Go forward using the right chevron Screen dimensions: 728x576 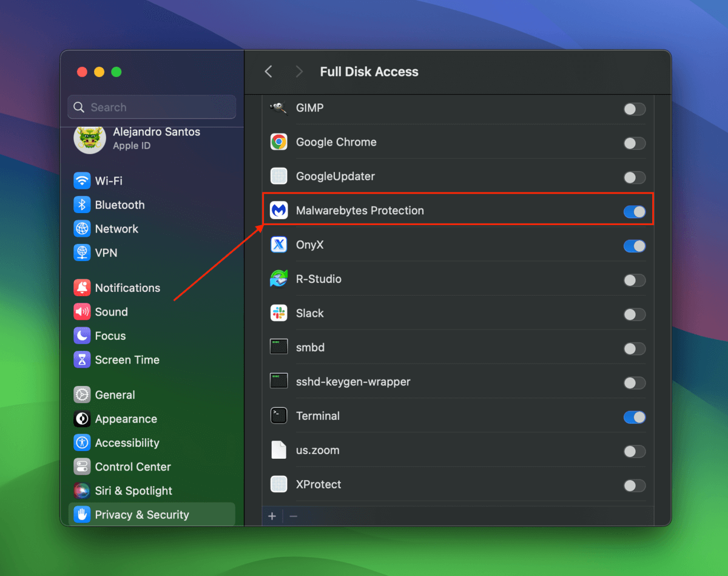[x=298, y=72]
